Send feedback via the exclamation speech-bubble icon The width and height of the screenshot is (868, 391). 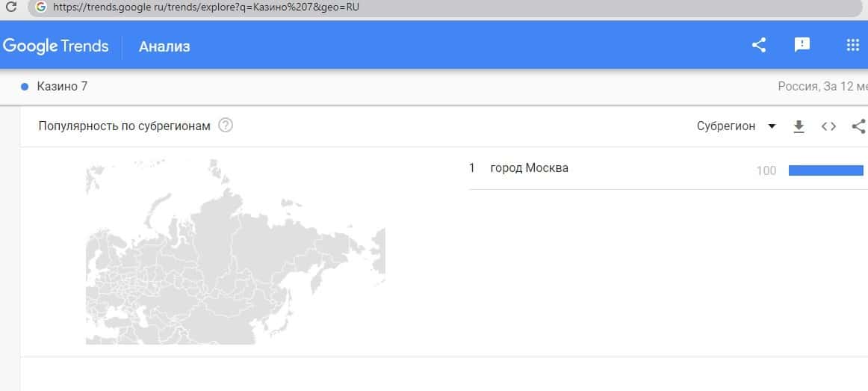802,46
